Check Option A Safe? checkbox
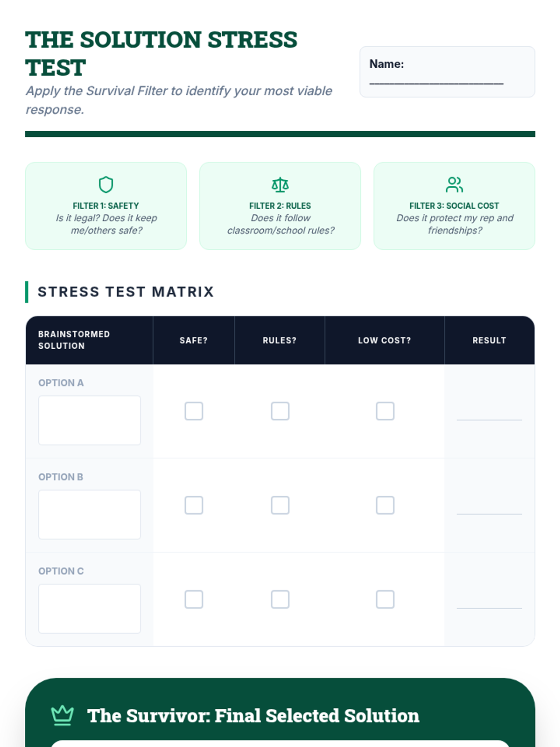 pos(194,411)
